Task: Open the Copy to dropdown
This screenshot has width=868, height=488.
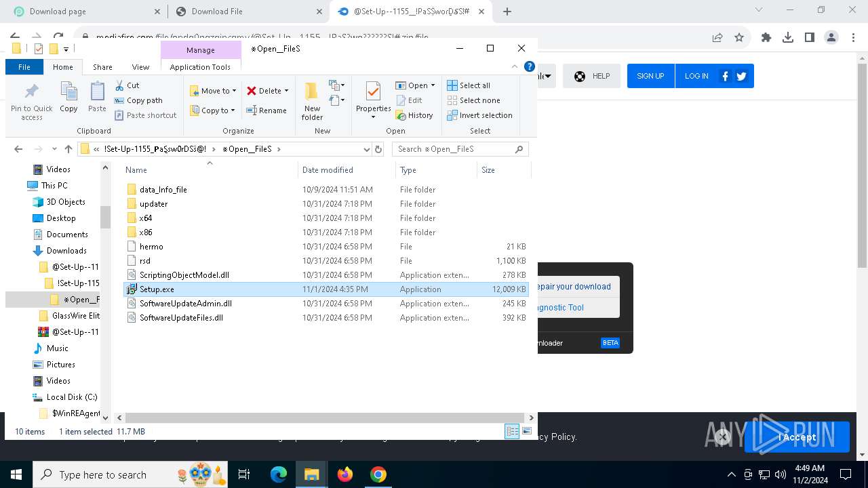Action: tap(213, 110)
